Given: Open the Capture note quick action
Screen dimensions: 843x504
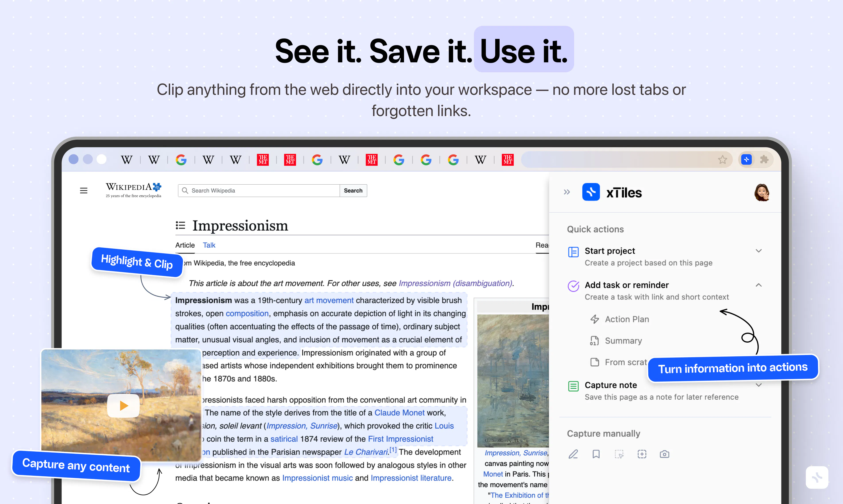Looking at the screenshot, I should tap(665, 391).
